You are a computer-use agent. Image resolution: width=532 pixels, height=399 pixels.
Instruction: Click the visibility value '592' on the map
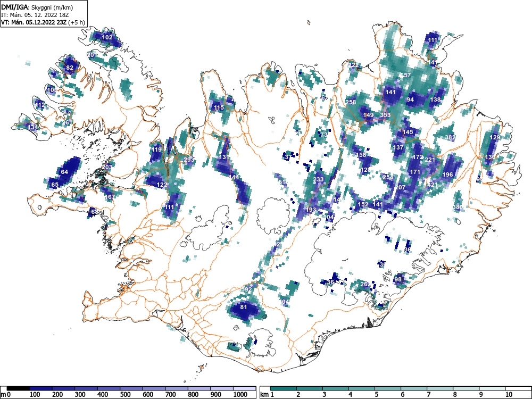point(246,289)
